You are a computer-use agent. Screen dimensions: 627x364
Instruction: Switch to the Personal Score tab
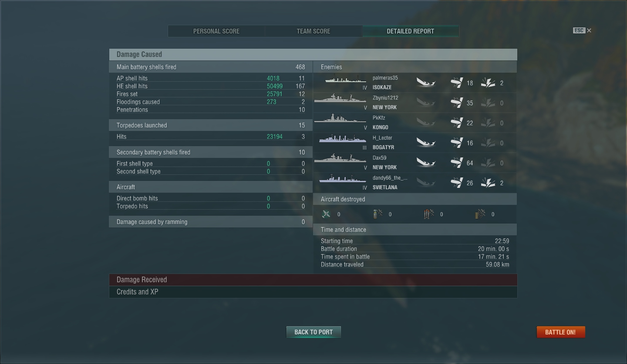(216, 31)
